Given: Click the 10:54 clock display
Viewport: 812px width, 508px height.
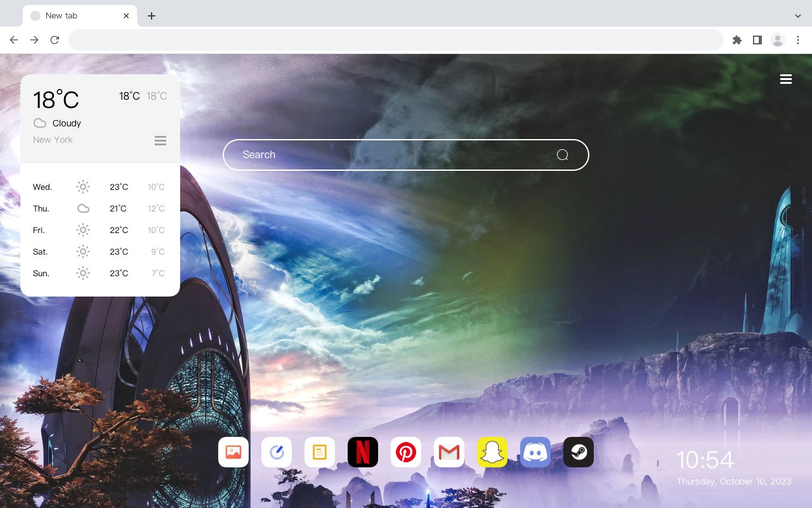Looking at the screenshot, I should (x=705, y=460).
